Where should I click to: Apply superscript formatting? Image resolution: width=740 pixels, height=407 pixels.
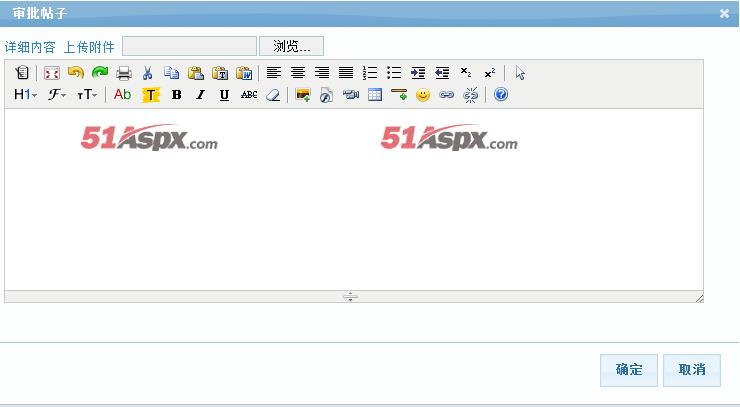(490, 73)
